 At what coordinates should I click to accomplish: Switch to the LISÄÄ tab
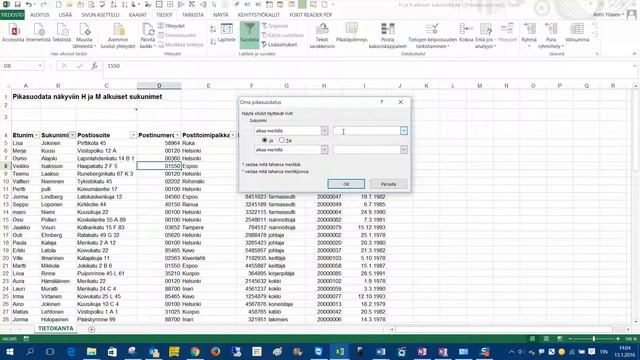[x=65, y=15]
